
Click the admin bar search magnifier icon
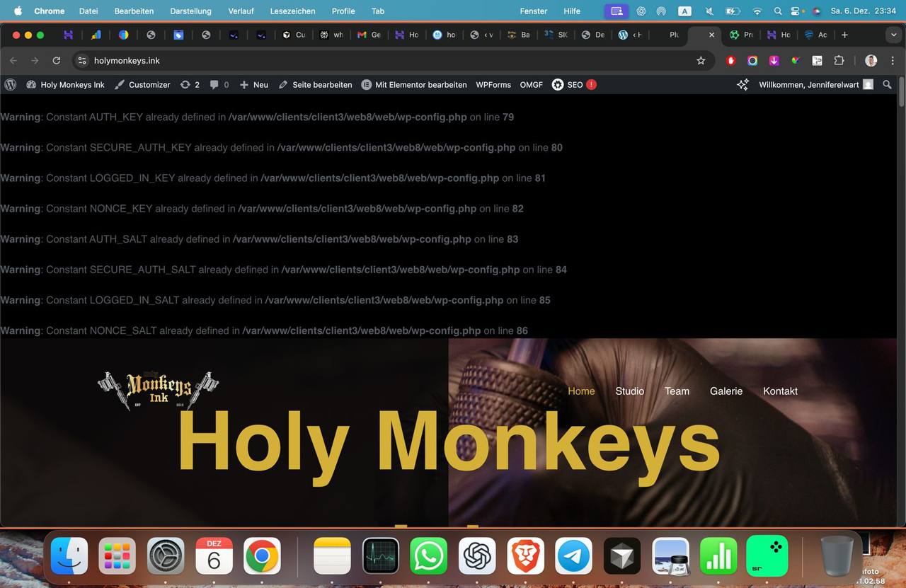(888, 84)
